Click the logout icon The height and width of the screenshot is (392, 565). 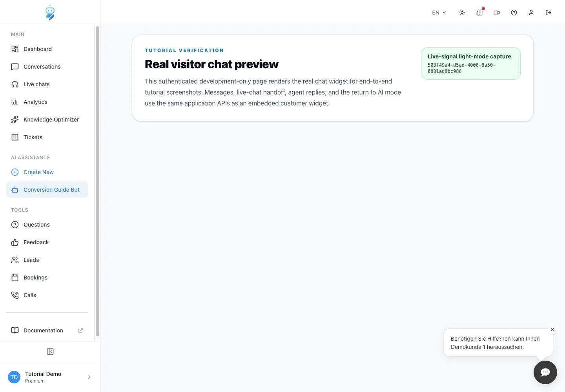(549, 13)
